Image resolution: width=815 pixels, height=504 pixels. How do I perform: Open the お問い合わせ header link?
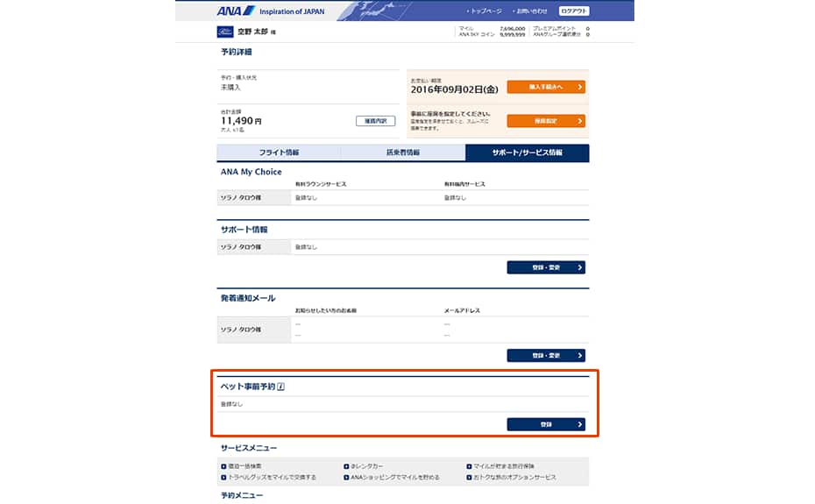click(530, 11)
